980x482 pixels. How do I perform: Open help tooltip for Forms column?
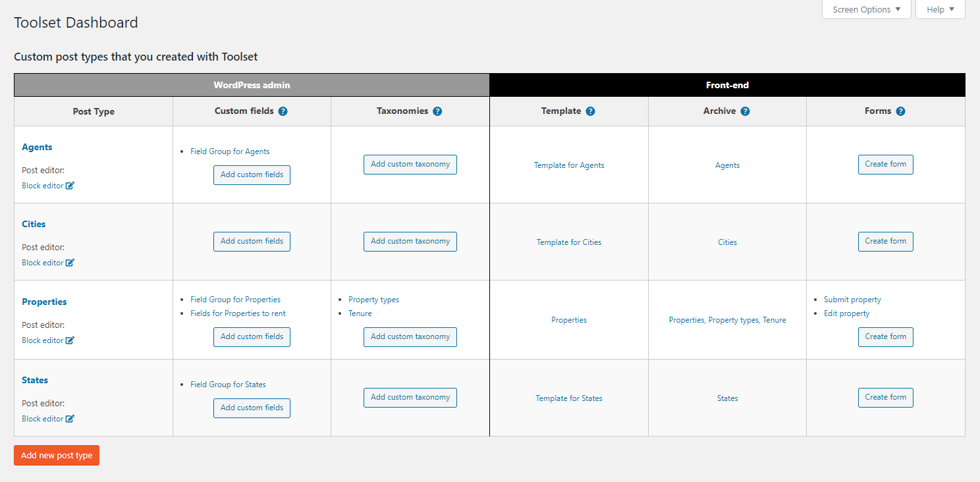coord(900,111)
